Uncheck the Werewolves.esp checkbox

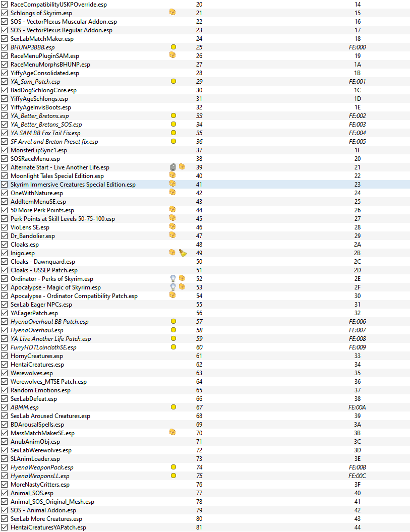[x=4, y=373]
